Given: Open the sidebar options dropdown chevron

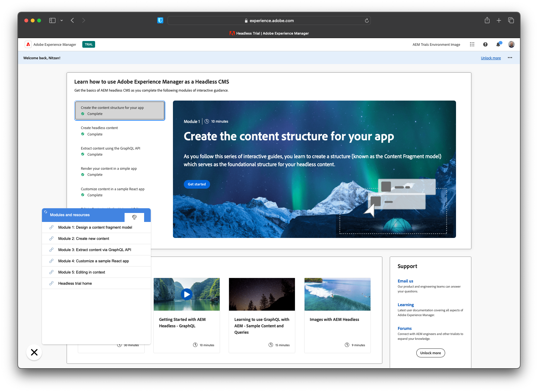Looking at the screenshot, I should 61,20.
